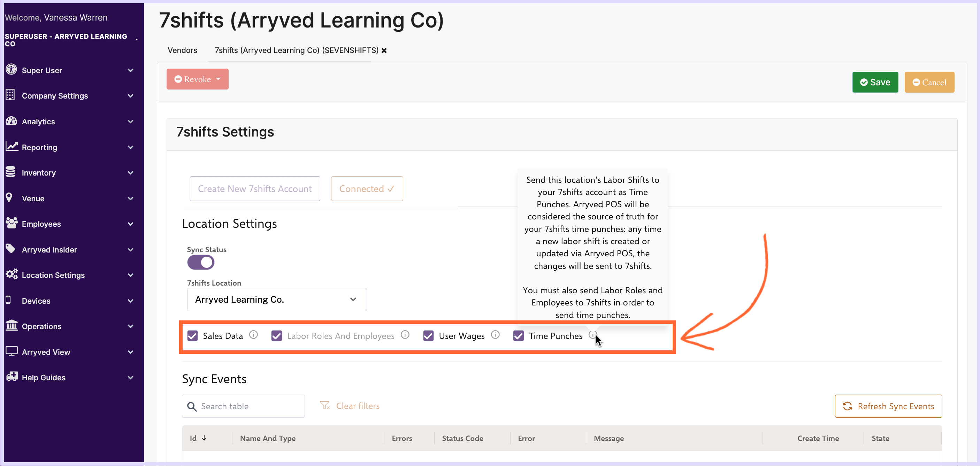Viewport: 980px width, 466px height.
Task: Click the Errors column header
Action: pyautogui.click(x=402, y=438)
